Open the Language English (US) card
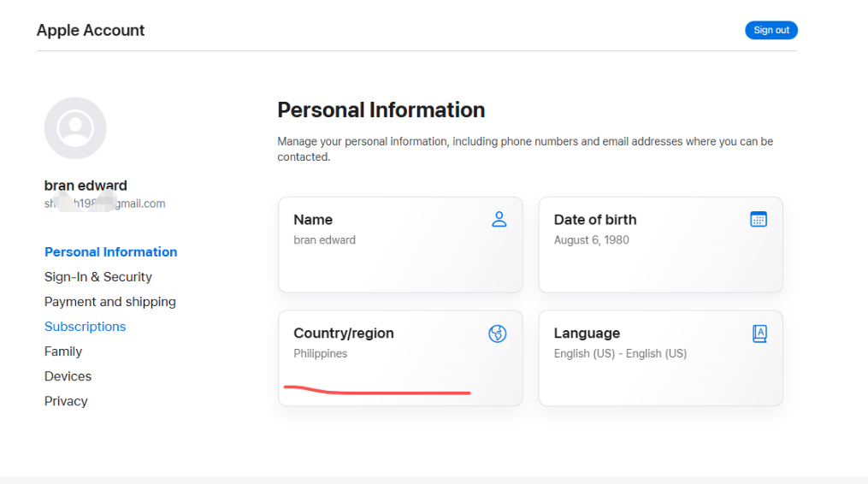The width and height of the screenshot is (868, 484). click(x=660, y=357)
